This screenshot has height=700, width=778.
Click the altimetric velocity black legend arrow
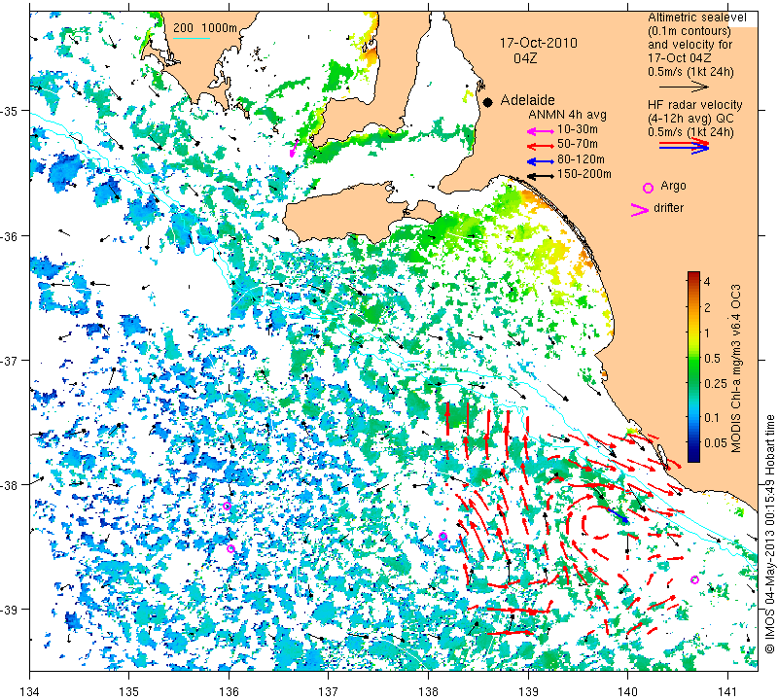coord(685,87)
